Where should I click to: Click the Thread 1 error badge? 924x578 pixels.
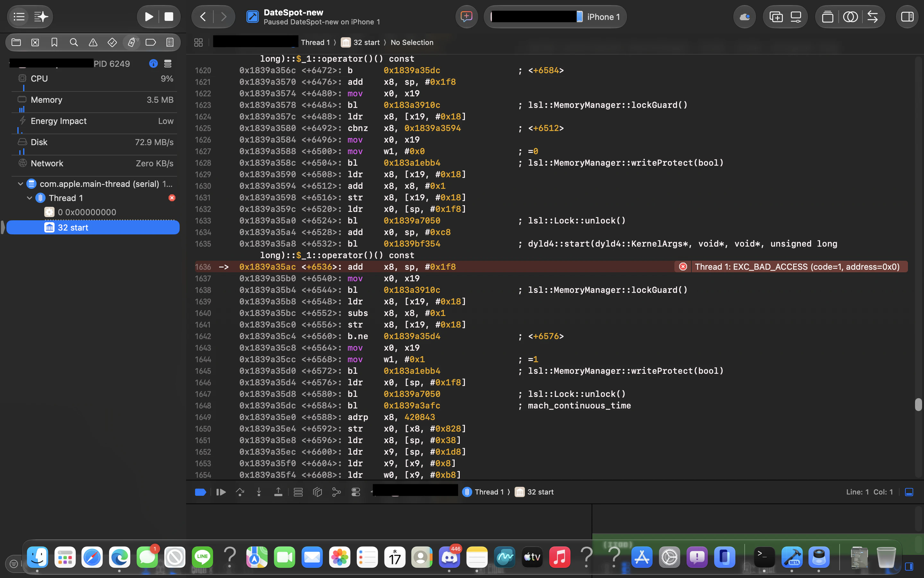(172, 198)
